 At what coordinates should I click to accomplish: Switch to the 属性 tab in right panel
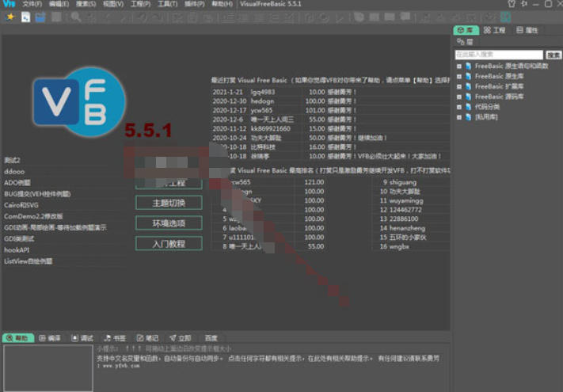pyautogui.click(x=527, y=30)
